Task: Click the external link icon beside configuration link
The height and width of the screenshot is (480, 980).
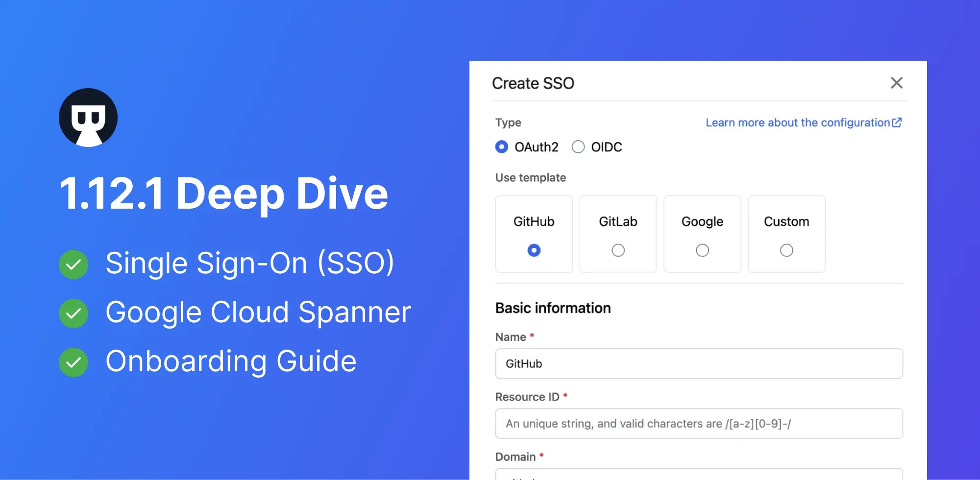Action: pos(897,122)
